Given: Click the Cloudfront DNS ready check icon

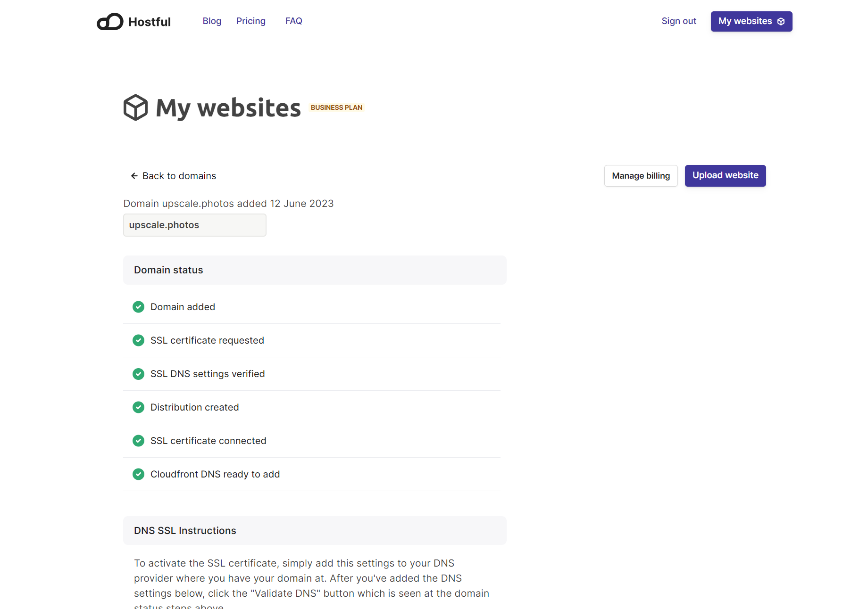Looking at the screenshot, I should click(x=138, y=474).
